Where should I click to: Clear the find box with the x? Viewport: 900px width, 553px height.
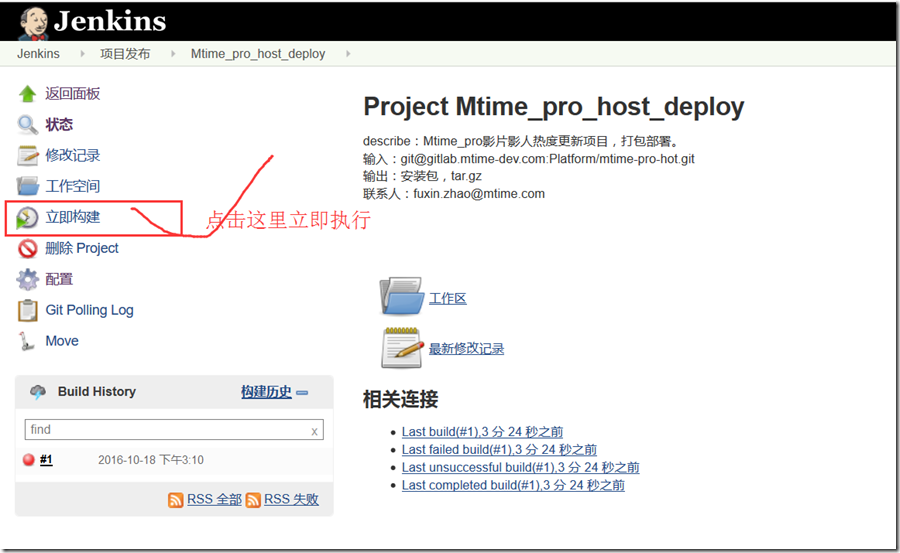click(x=315, y=431)
